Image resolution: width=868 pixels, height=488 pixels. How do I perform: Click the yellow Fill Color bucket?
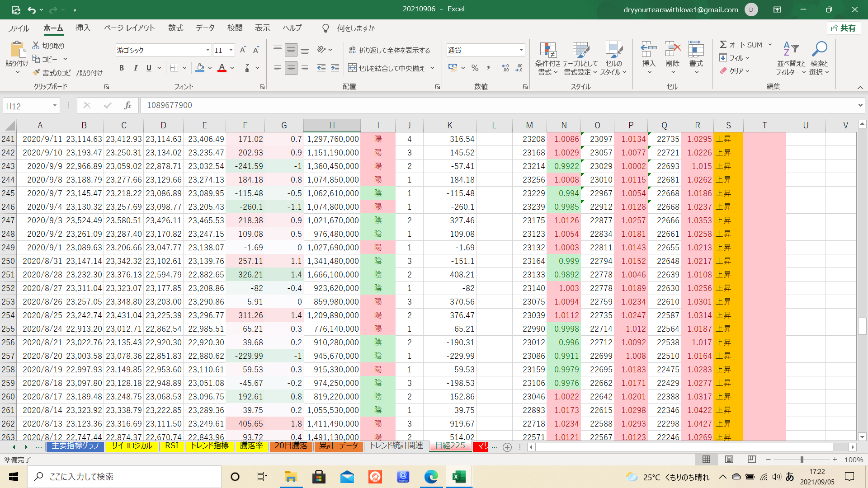click(x=200, y=68)
